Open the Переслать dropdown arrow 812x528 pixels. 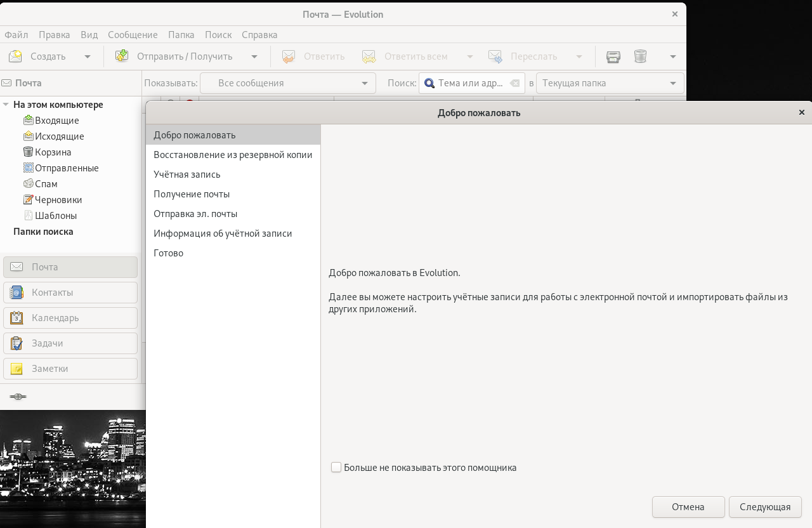[x=579, y=56]
